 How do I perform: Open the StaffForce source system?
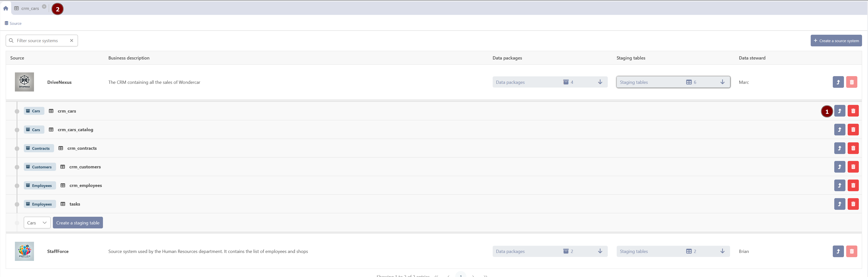point(838,251)
